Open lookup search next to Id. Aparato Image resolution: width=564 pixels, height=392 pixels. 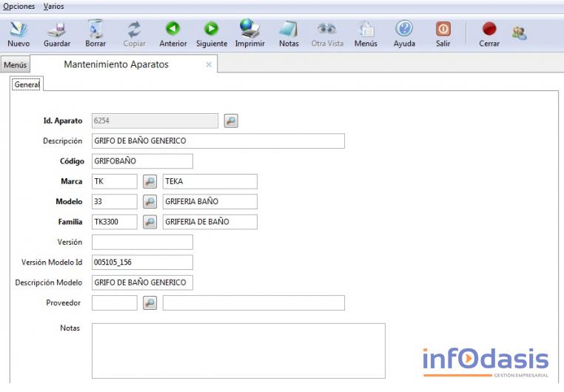231,121
